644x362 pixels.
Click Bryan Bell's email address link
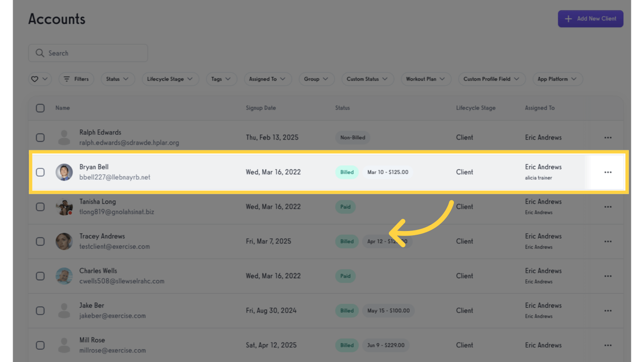click(115, 177)
